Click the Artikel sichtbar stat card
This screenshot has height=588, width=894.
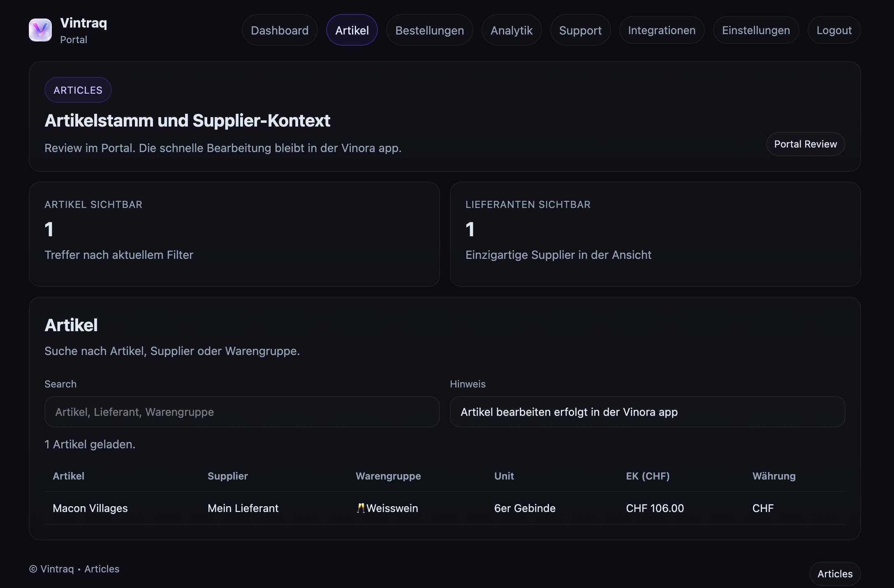(x=234, y=234)
